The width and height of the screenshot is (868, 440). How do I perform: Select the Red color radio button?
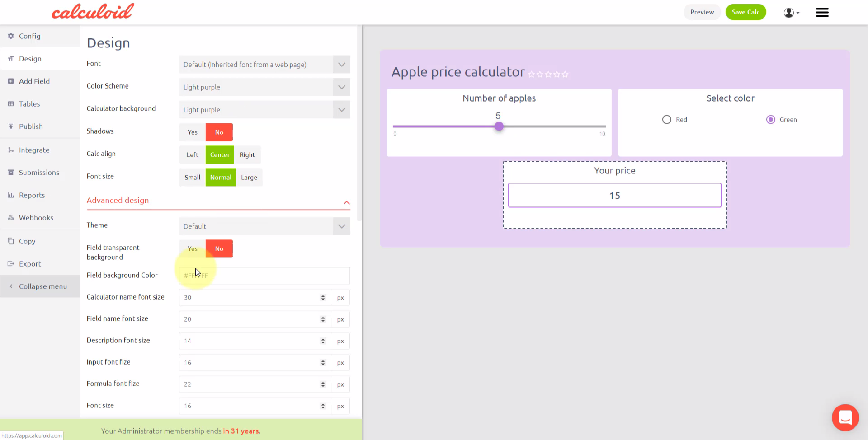click(x=666, y=119)
